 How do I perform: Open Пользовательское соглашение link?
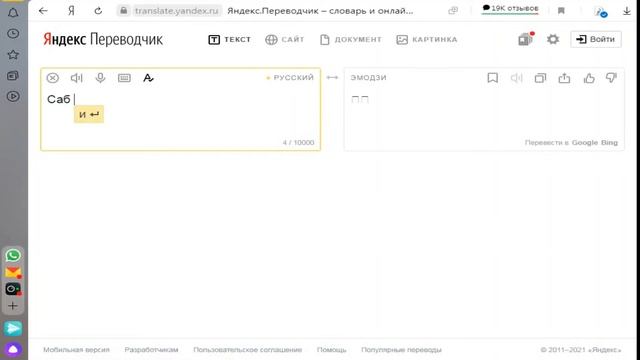coord(248,350)
